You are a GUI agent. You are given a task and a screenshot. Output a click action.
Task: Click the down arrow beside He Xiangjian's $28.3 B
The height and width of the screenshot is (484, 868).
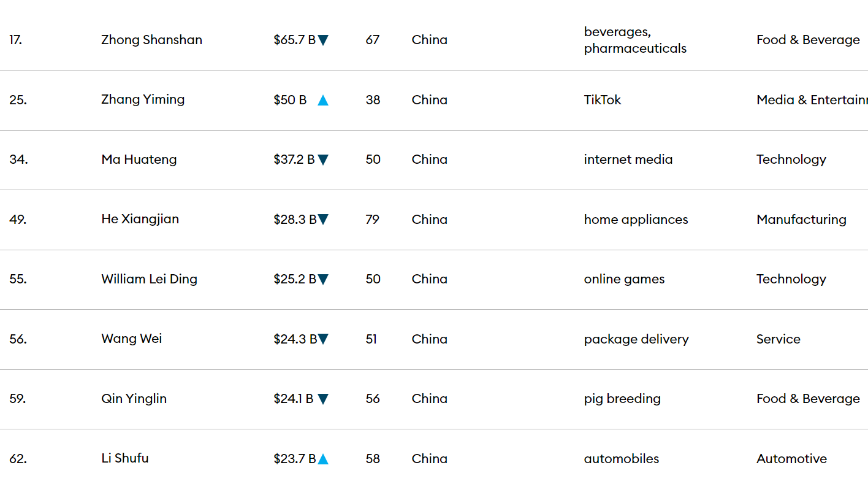coord(323,220)
